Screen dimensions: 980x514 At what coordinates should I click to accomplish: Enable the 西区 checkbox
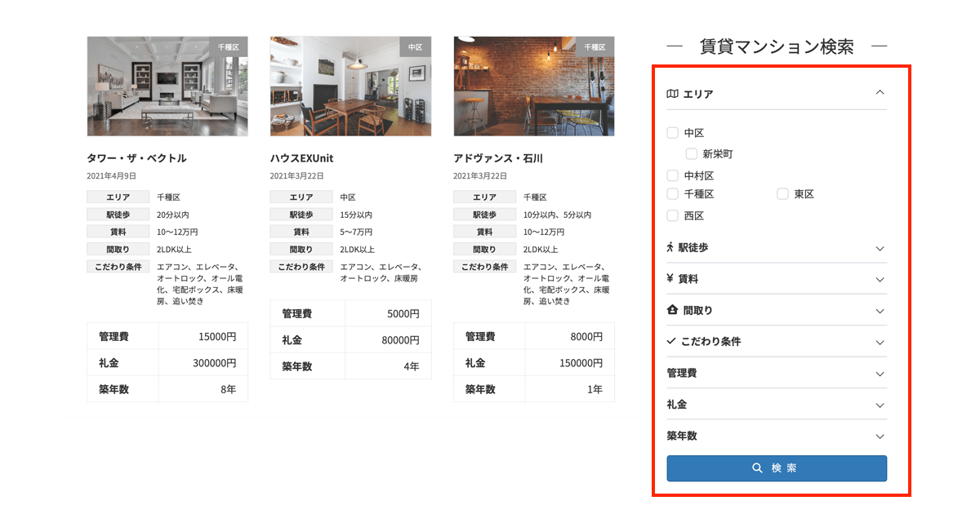click(673, 215)
